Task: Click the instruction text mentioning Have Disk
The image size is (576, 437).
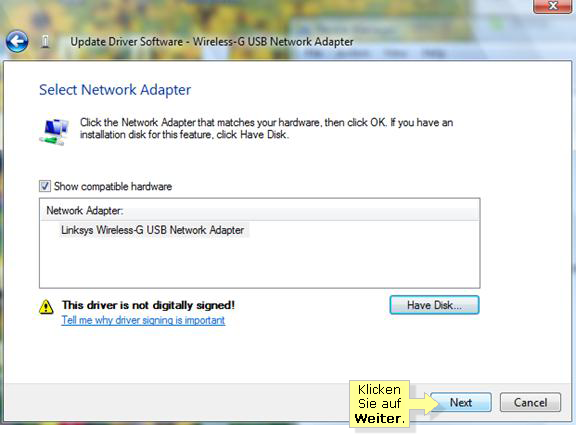Action: coord(266,129)
